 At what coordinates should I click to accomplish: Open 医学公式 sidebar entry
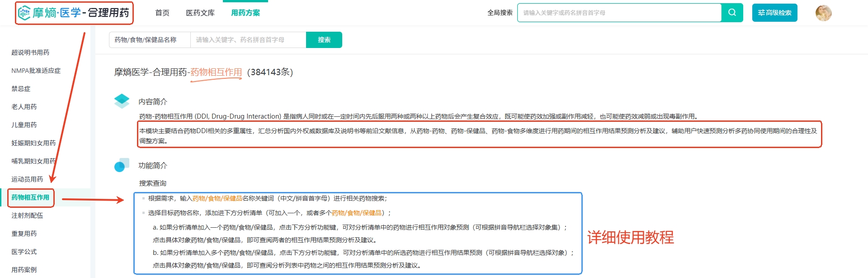point(24,252)
